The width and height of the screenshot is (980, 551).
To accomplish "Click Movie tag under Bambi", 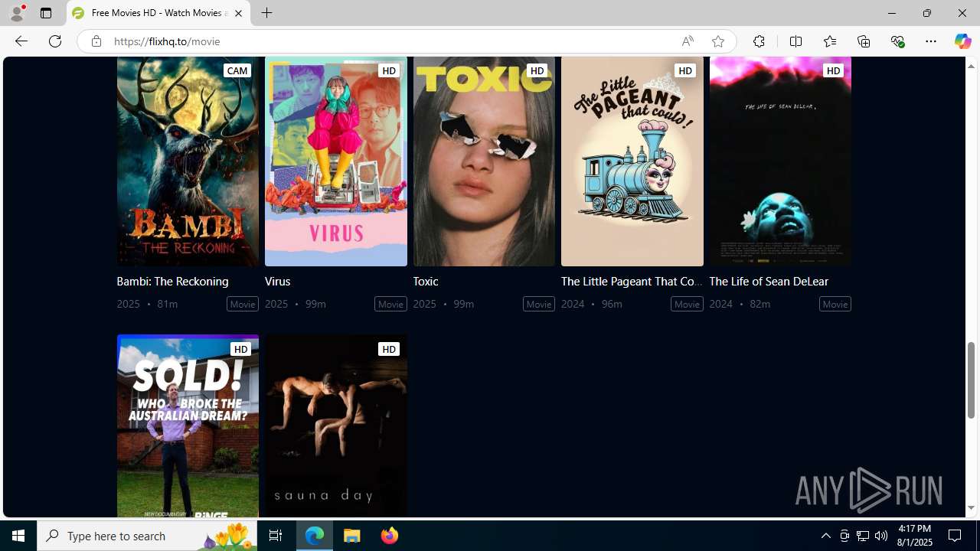I will pyautogui.click(x=243, y=304).
